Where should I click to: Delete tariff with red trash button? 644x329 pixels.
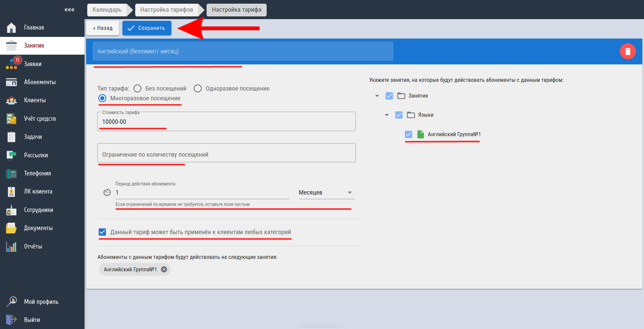pos(628,51)
